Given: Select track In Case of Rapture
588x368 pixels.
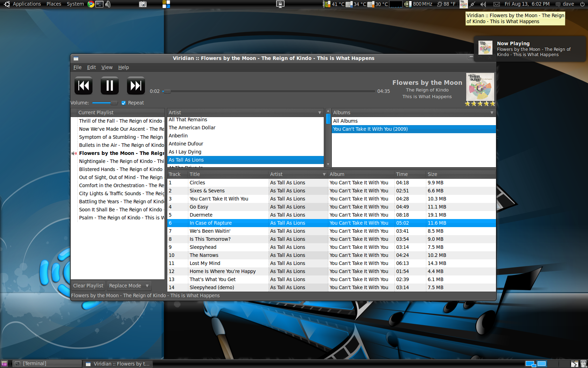Looking at the screenshot, I should [x=331, y=223].
